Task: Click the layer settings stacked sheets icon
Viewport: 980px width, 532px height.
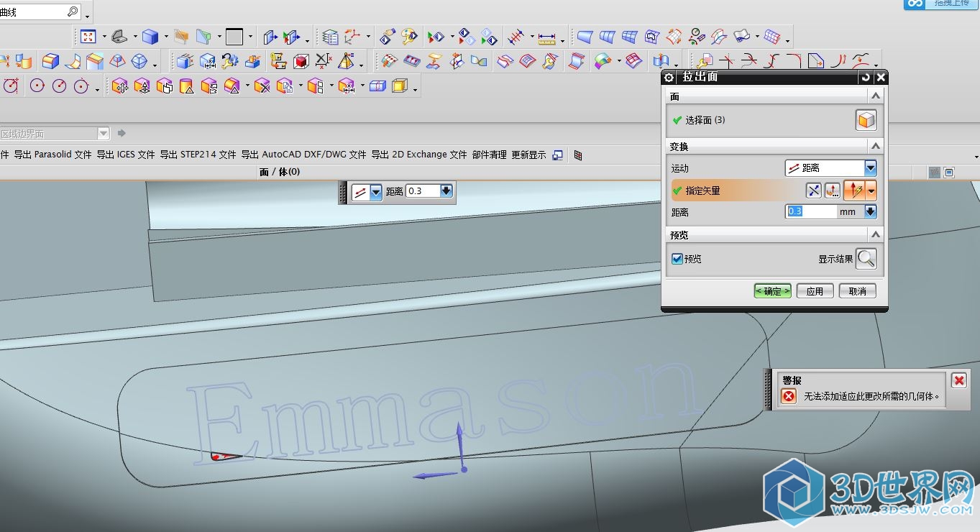Action: (330, 36)
